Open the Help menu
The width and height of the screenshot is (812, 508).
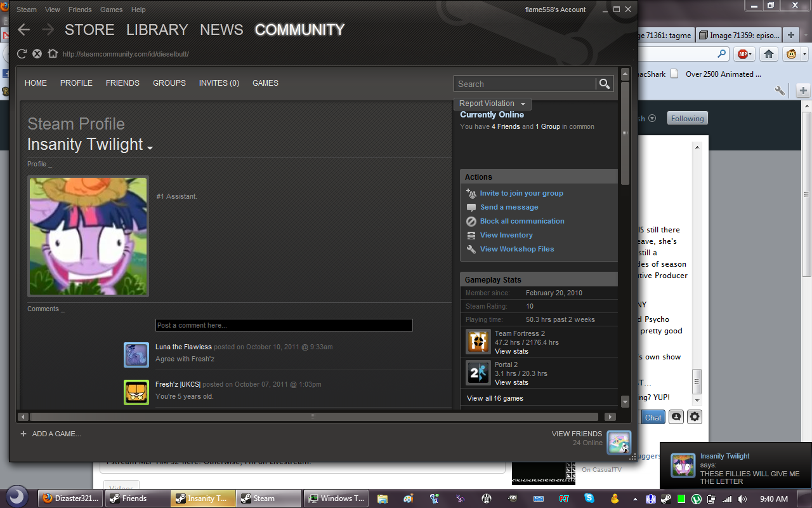point(138,10)
